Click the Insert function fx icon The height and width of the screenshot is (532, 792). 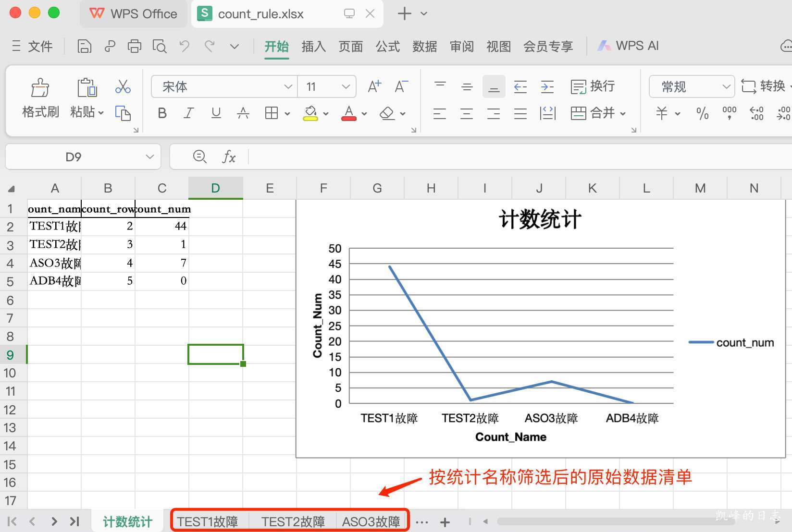tap(229, 157)
